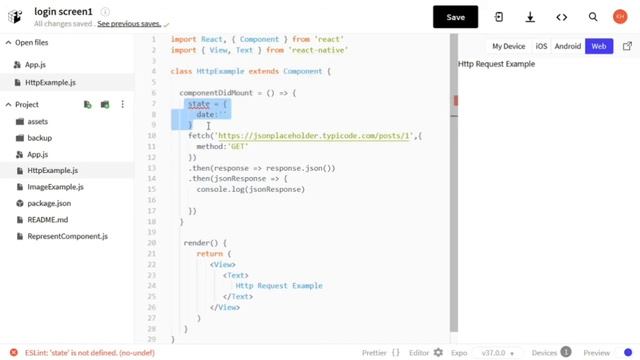Open preview in a new window icon
Image resolution: width=640 pixels, height=360 pixels.
click(x=627, y=46)
